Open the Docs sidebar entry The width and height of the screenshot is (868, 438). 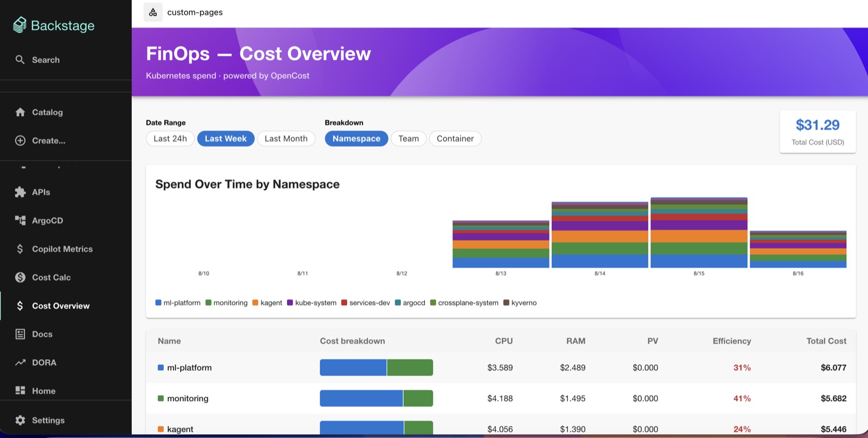pos(66,334)
